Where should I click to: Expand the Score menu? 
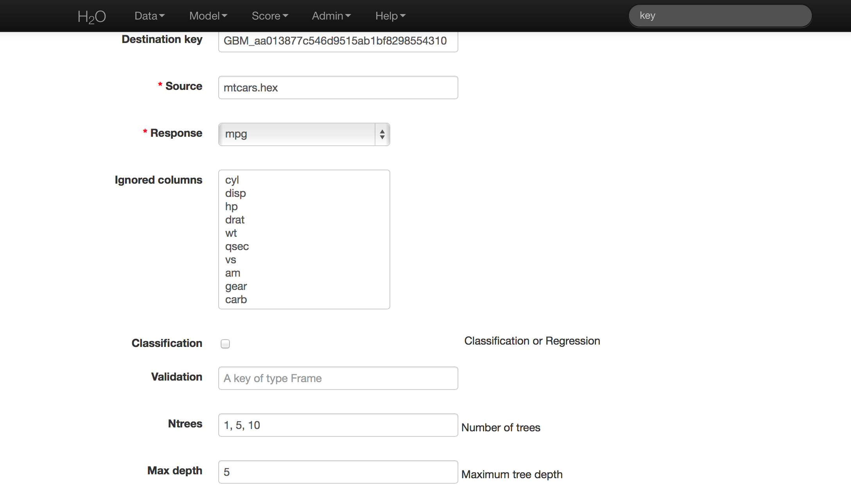pyautogui.click(x=270, y=16)
